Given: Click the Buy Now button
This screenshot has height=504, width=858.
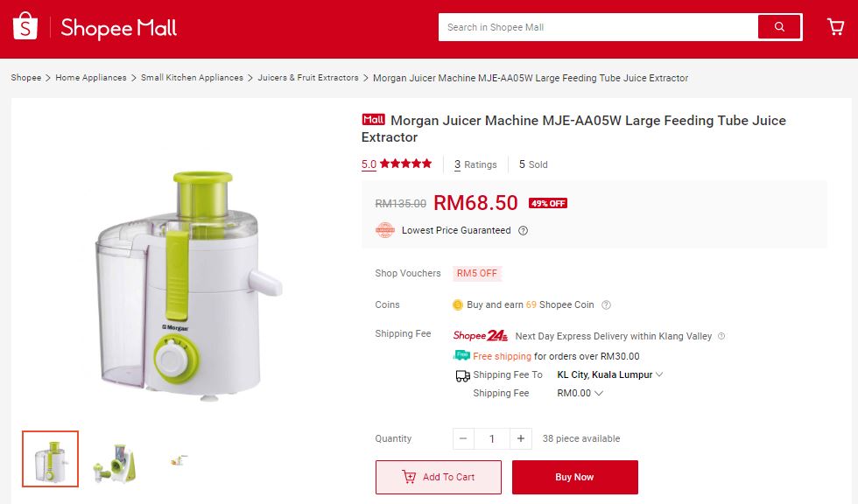Looking at the screenshot, I should coord(575,477).
